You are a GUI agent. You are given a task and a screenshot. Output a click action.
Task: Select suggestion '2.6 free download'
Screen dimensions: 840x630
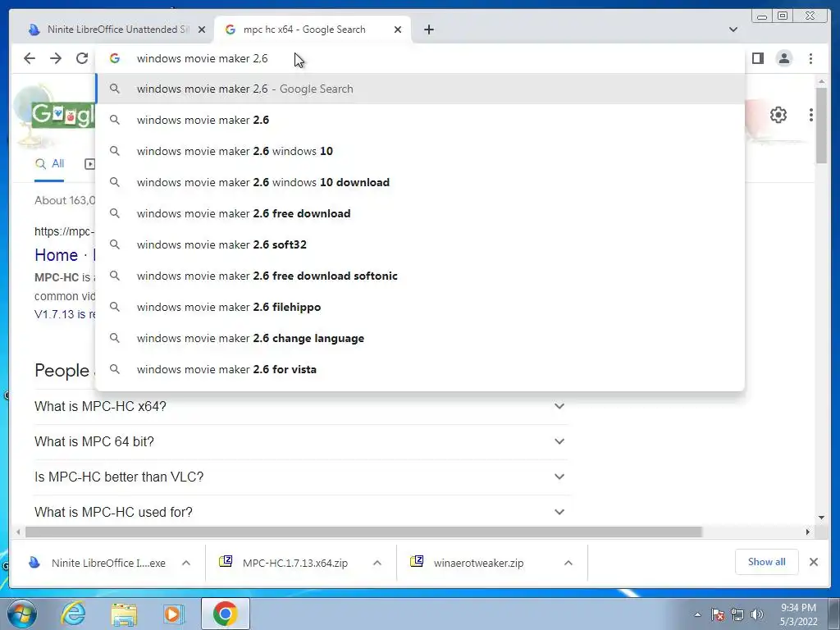click(421, 213)
